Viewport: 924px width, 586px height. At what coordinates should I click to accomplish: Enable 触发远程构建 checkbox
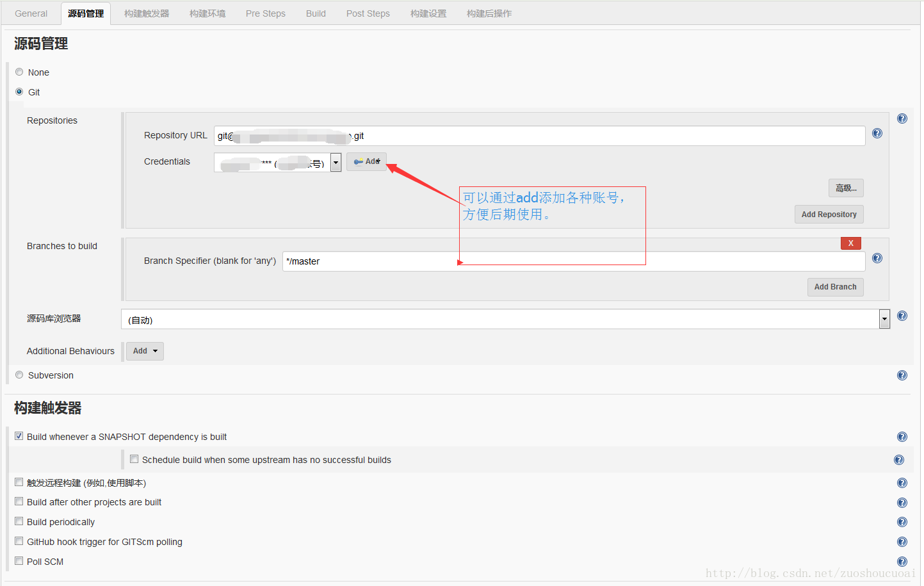pos(19,482)
